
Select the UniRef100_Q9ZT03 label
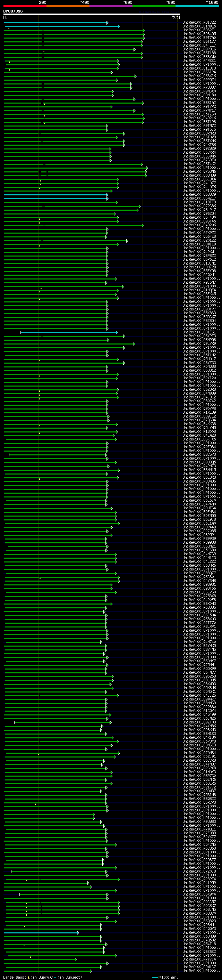[199, 722]
